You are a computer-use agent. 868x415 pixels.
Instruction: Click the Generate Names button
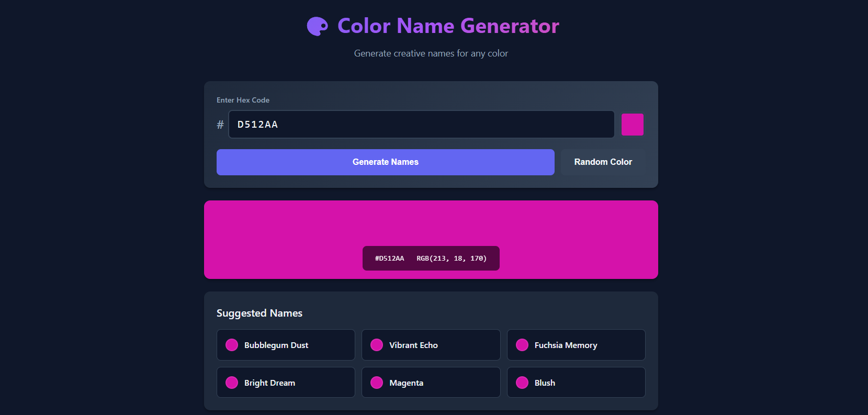click(x=386, y=162)
